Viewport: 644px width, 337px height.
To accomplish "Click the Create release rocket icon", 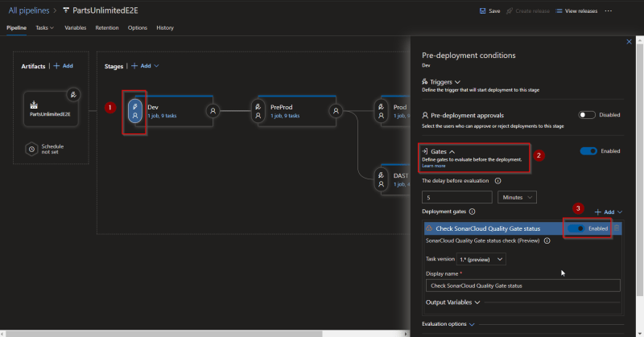I will tap(510, 11).
